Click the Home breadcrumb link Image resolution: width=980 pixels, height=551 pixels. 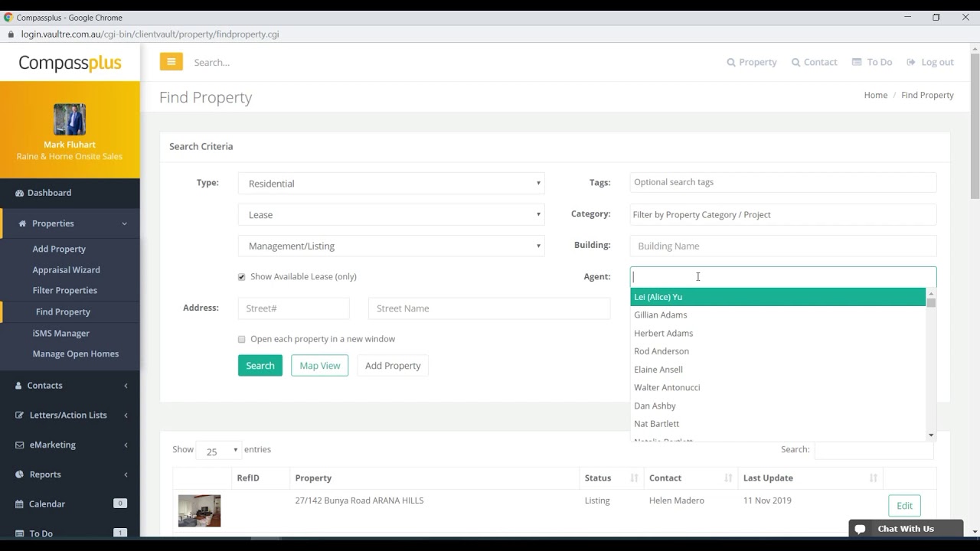[x=876, y=95]
